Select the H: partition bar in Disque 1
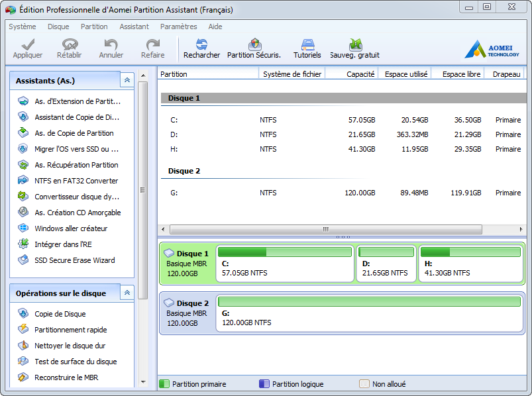The width and height of the screenshot is (532, 396). click(470, 264)
